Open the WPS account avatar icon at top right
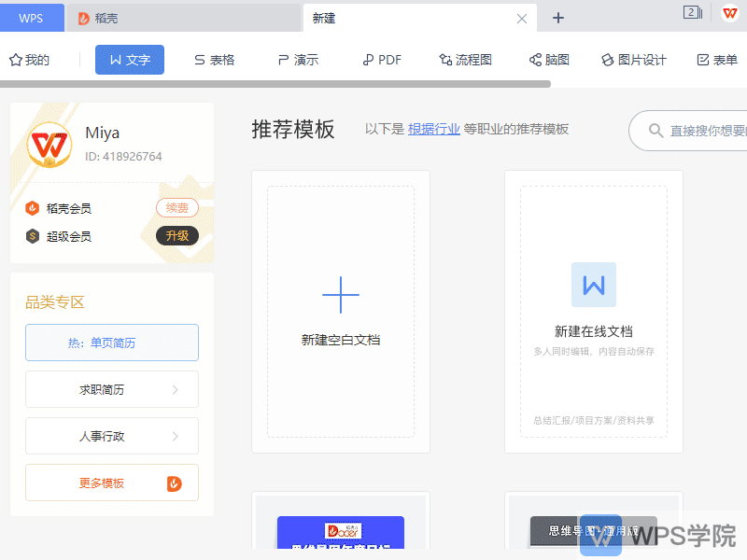Image resolution: width=747 pixels, height=560 pixels. (x=730, y=13)
